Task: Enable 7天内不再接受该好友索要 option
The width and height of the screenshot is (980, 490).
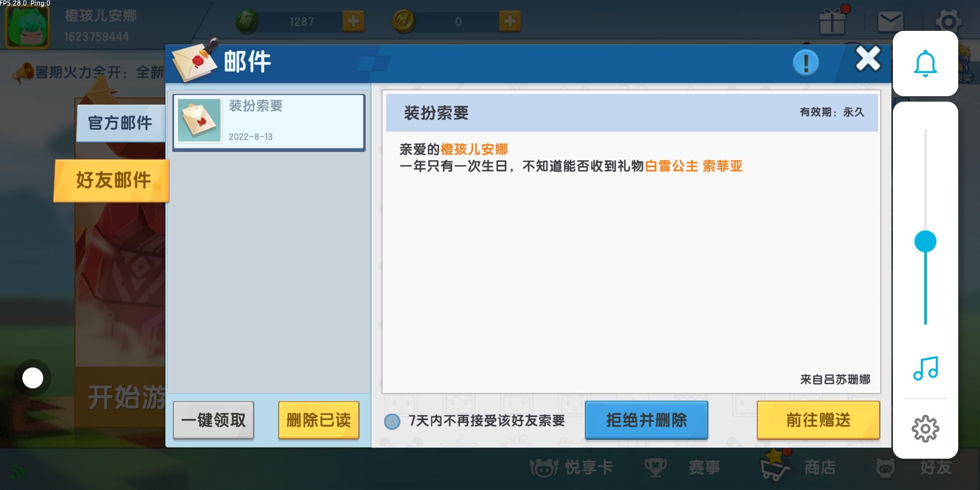Action: (392, 421)
